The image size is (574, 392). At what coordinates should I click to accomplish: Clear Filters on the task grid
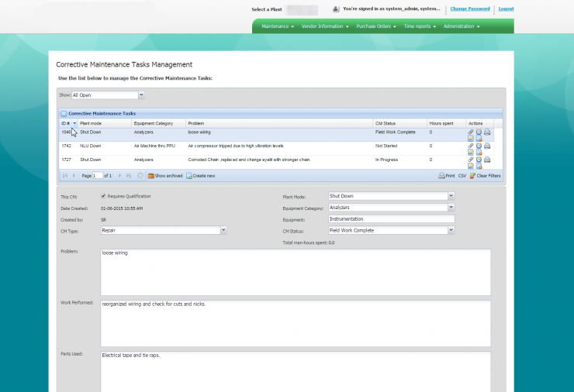tap(485, 176)
